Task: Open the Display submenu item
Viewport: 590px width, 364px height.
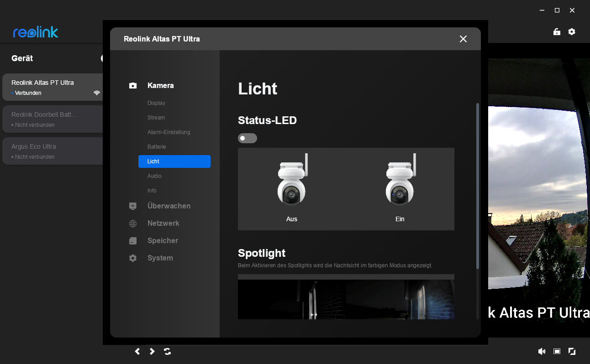Action: [156, 103]
